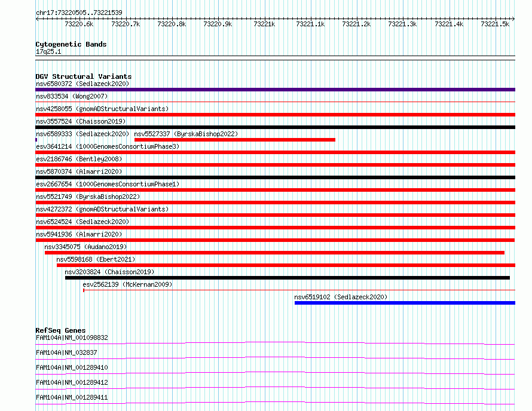This screenshot has width=532, height=411.
Task: Click the nsv5870374 (Almarri2020) label
Action: coord(79,171)
